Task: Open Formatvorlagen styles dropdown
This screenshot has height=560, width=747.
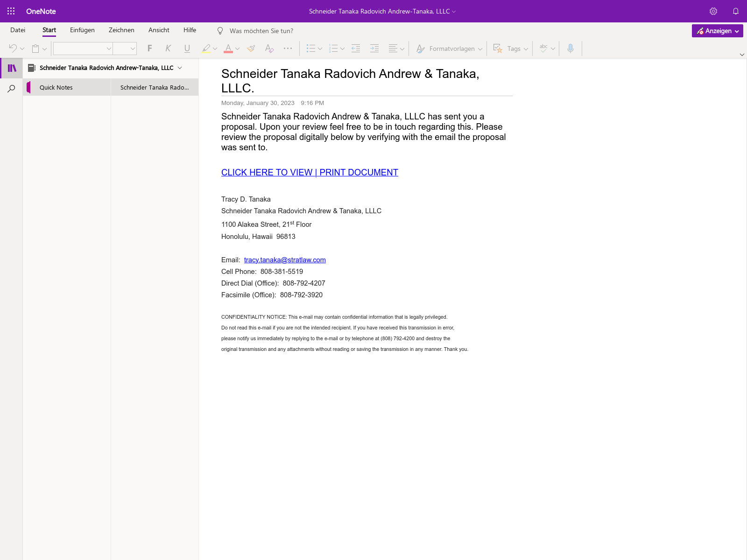Action: [449, 49]
